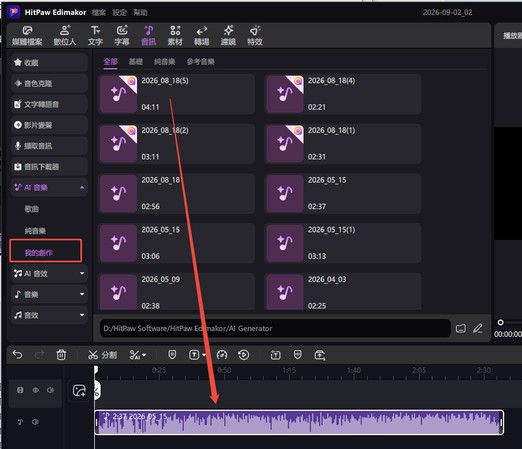Select audio item 2026_08_18(5)
522x449 pixels.
(x=177, y=94)
